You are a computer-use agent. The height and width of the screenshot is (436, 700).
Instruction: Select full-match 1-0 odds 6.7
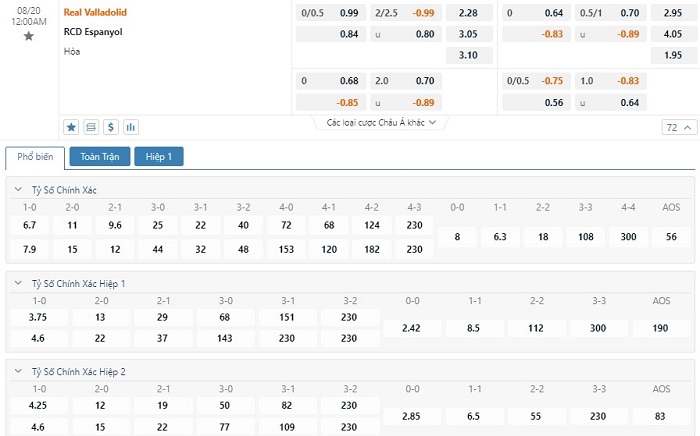[x=29, y=226]
